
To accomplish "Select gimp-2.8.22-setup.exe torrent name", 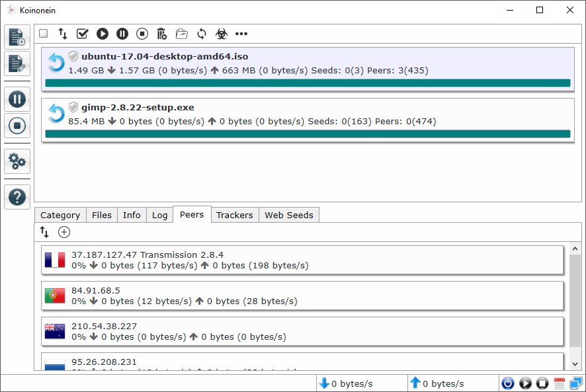I will point(138,107).
